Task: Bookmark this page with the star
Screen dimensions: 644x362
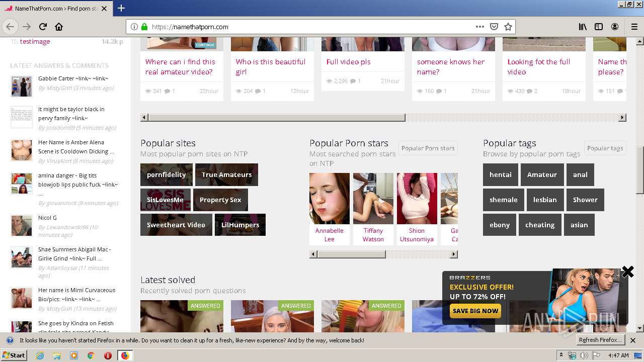Action: [x=508, y=27]
